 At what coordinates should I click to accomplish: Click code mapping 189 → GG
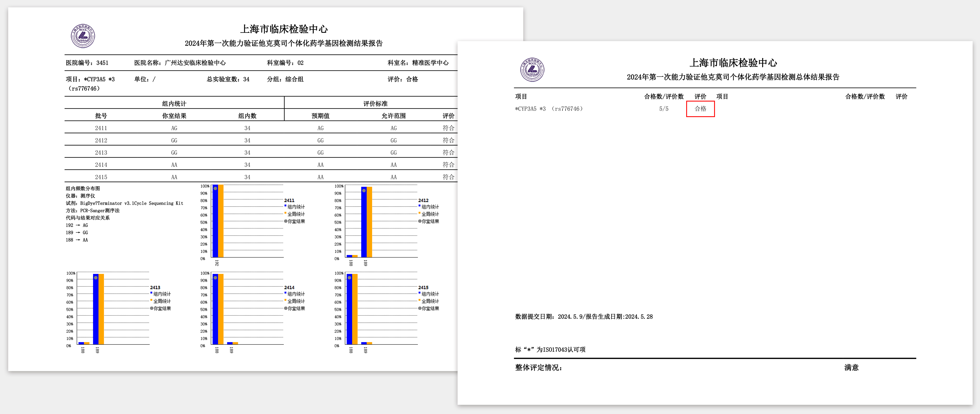(x=77, y=232)
